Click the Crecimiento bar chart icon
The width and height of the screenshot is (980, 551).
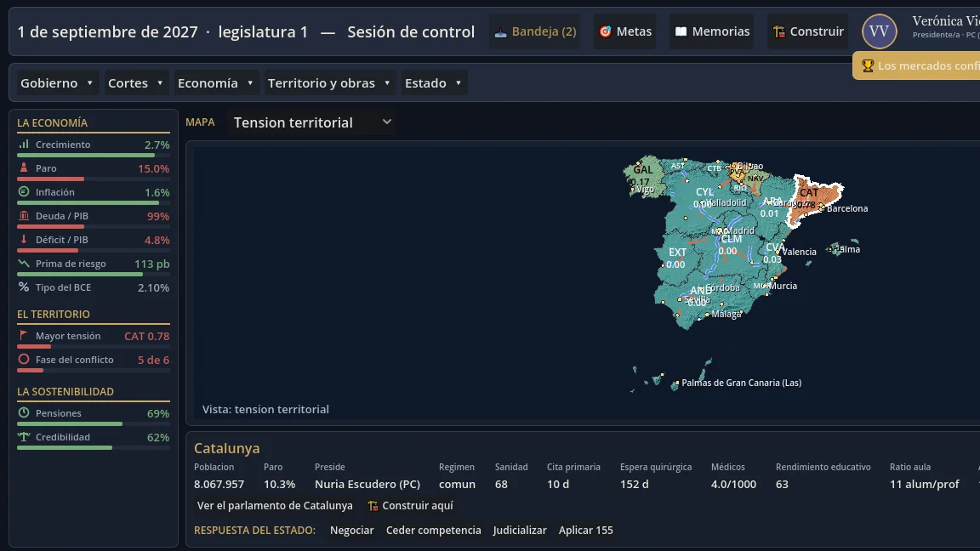(x=24, y=145)
